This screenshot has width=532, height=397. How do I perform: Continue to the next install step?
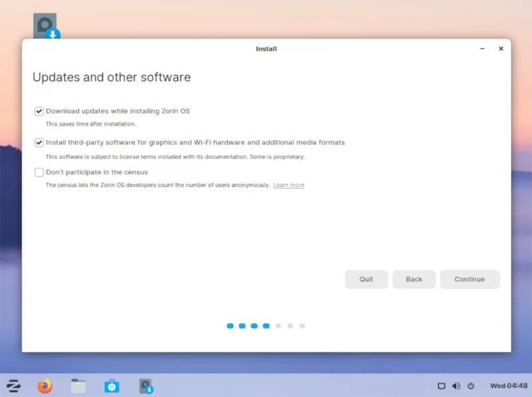tap(470, 279)
